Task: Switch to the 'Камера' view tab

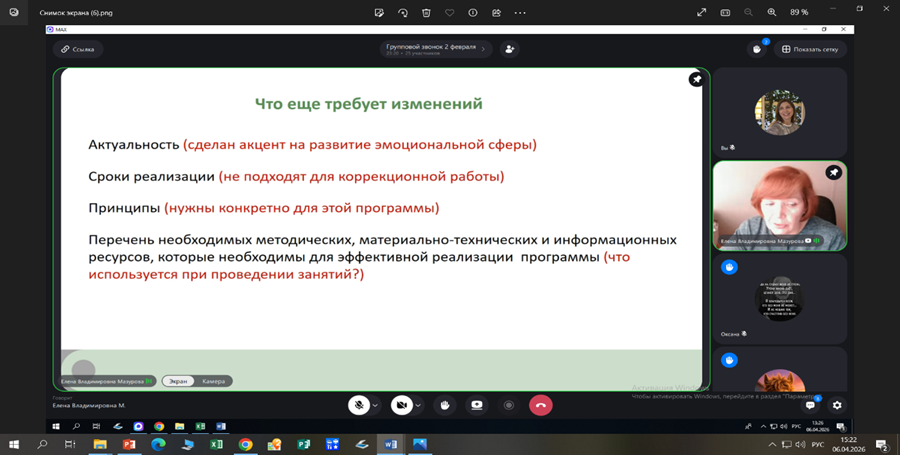Action: pyautogui.click(x=213, y=381)
